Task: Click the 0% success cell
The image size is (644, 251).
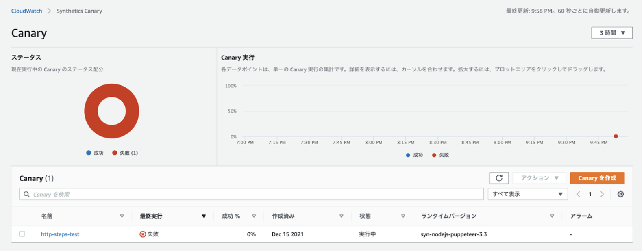Action: 251,234
